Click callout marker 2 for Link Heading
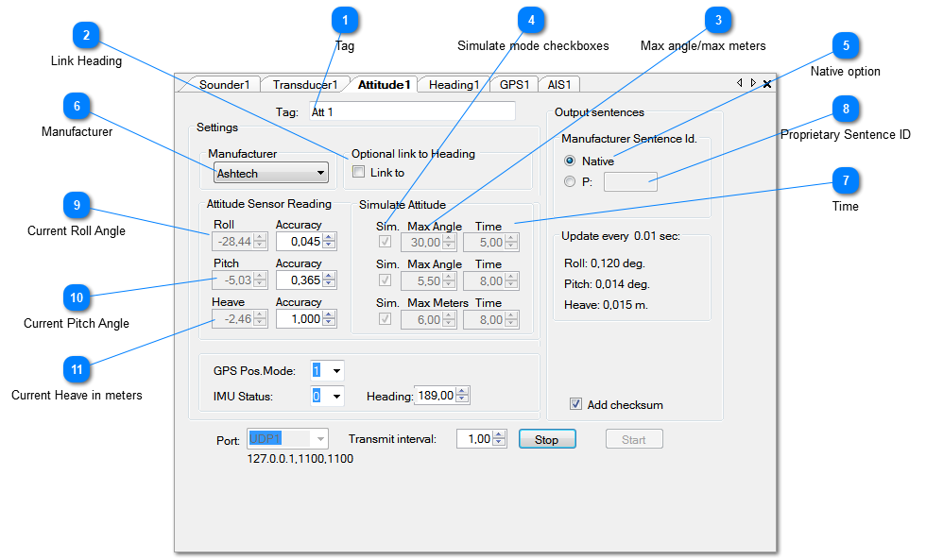This screenshot has width=926, height=560. pyautogui.click(x=87, y=35)
